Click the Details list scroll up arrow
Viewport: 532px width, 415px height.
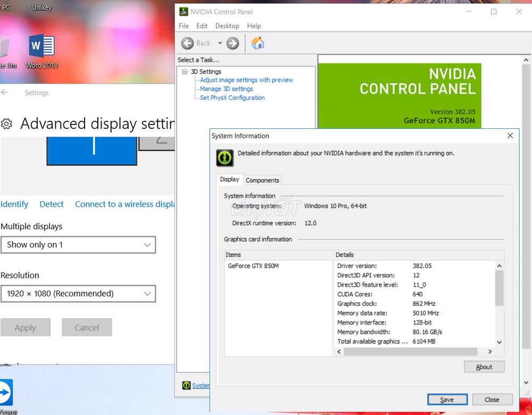point(499,265)
